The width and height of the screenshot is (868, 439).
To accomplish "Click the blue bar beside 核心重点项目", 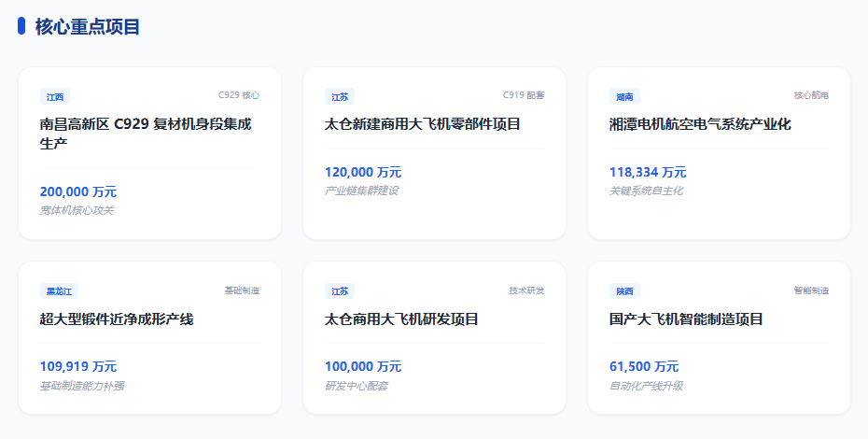I will 21,26.
